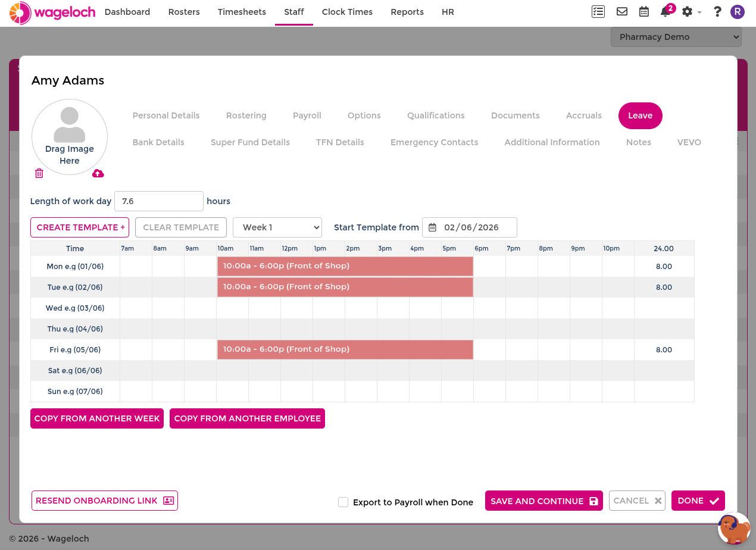Click Monday's 8.00 hours total cell
The height and width of the screenshot is (550, 756).
tap(664, 266)
